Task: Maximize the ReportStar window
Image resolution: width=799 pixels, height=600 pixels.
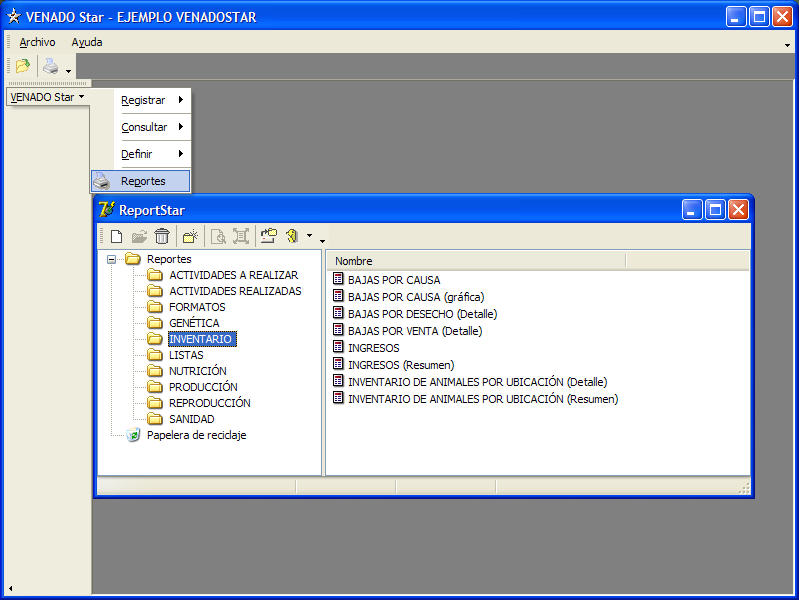Action: click(715, 210)
